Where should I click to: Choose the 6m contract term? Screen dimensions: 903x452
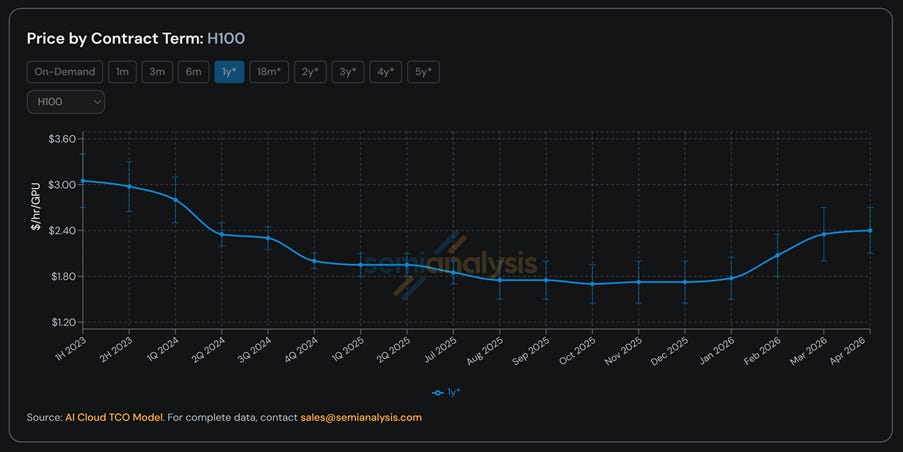click(x=194, y=72)
